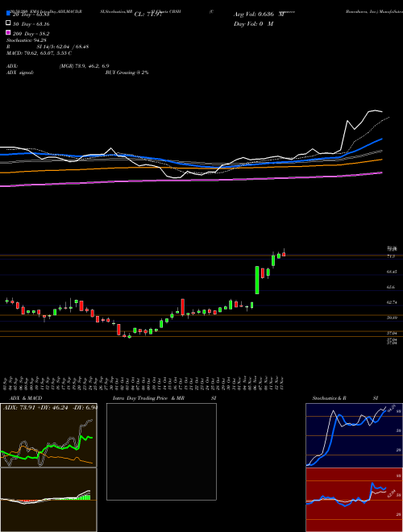Viewport: 403px width, 532px height.
Task: Click the 59.89 price axis label
Action: (x=391, y=318)
